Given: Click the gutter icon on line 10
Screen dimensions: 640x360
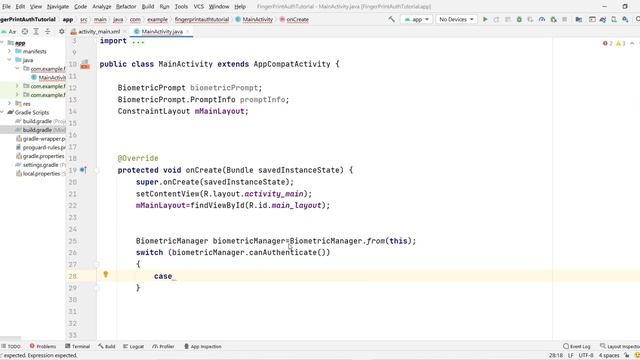Looking at the screenshot, I should click(x=85, y=64).
